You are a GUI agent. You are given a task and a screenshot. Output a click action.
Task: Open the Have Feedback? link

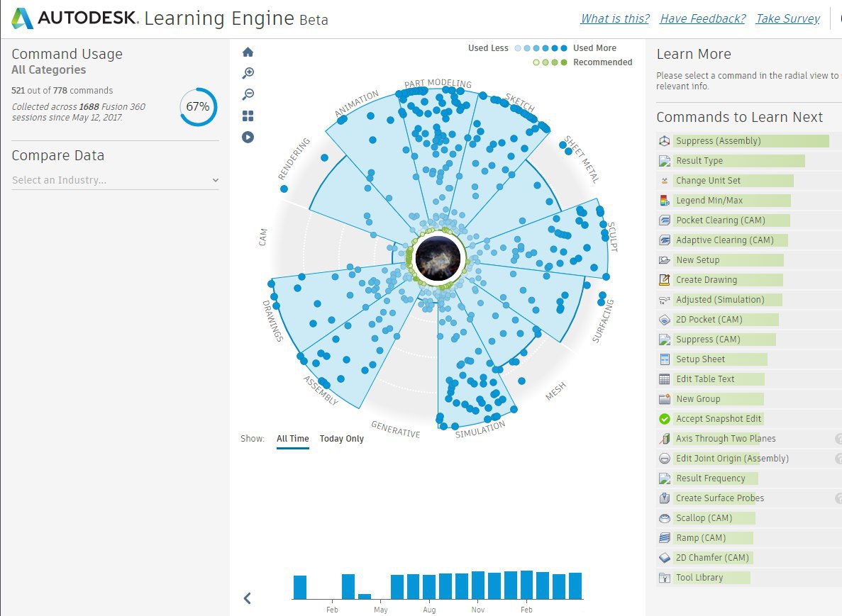(703, 18)
